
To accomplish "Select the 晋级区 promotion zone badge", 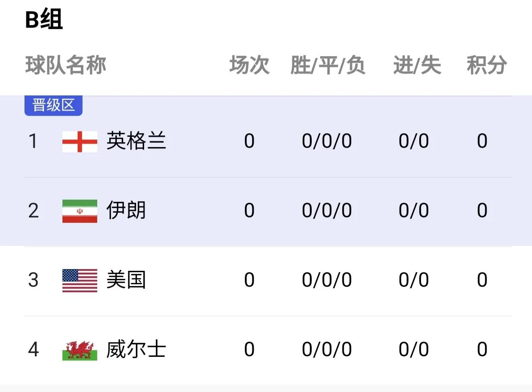I will tap(53, 106).
